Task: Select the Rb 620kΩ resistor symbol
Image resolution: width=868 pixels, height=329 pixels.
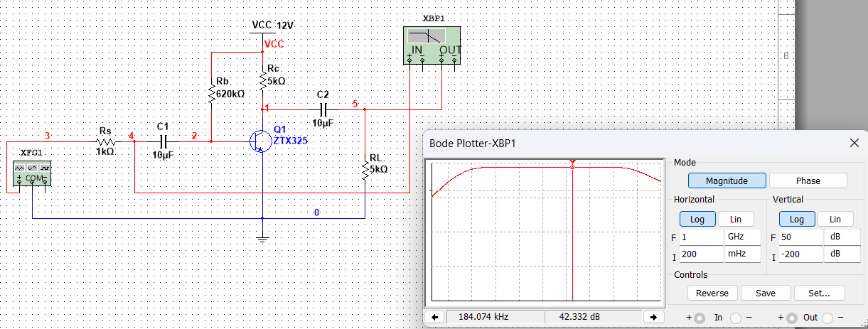Action: coord(211,94)
